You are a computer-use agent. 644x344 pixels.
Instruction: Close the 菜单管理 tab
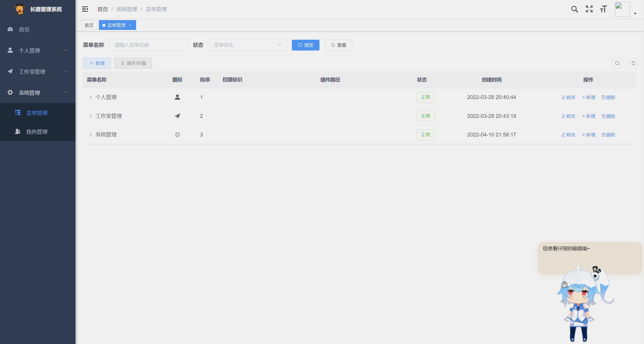pyautogui.click(x=130, y=25)
